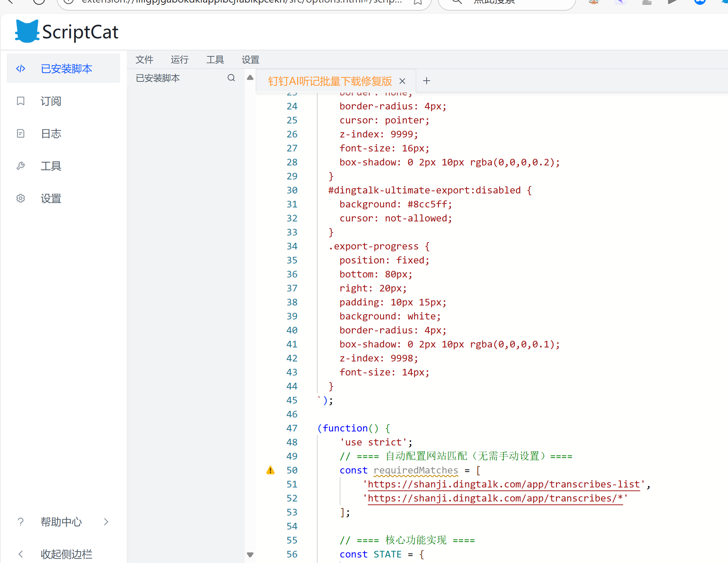This screenshot has width=728, height=563.
Task: Open the 运行 menu
Action: coord(179,59)
